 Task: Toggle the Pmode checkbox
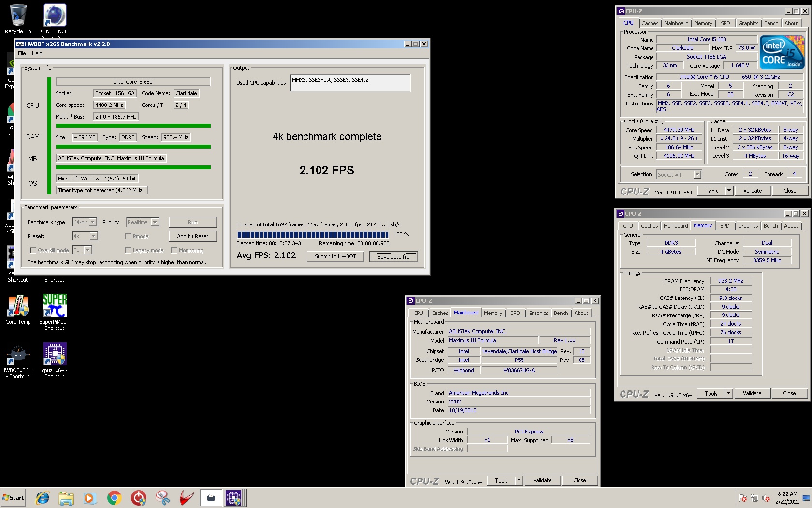tap(128, 236)
